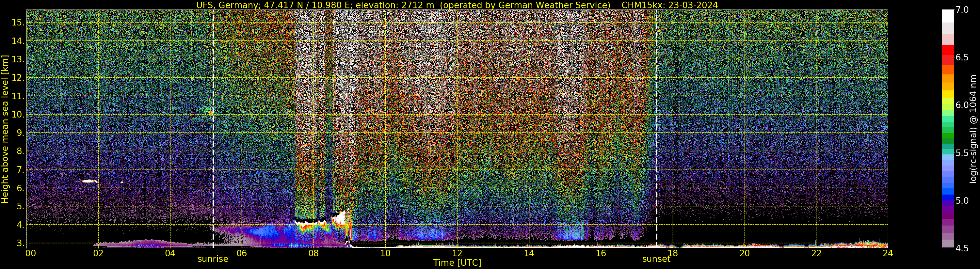Click the white top segment of the colorbar
980x269 pixels.
948,16
